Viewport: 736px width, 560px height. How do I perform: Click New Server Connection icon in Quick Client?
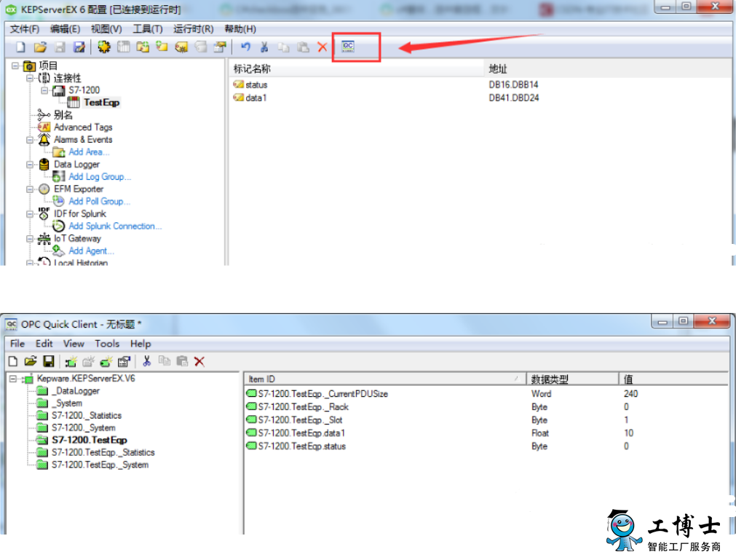71,361
